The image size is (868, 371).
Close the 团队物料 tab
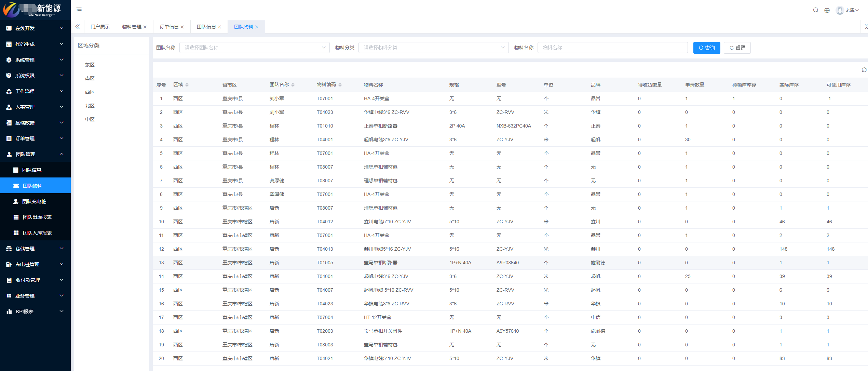pos(257,27)
